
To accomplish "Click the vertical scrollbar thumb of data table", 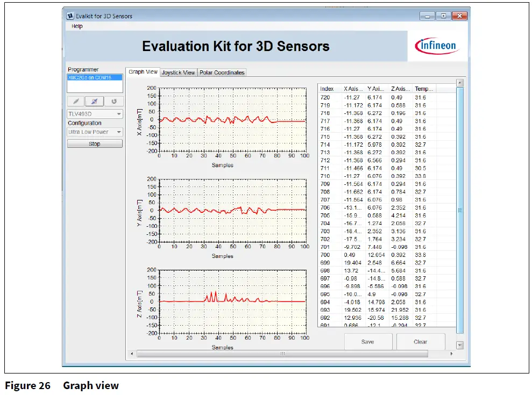I will tap(460, 210).
